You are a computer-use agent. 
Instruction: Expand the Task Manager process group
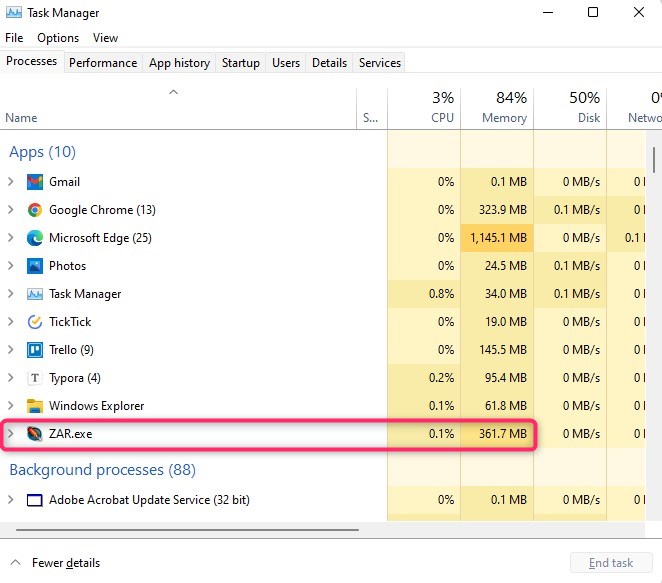click(11, 294)
